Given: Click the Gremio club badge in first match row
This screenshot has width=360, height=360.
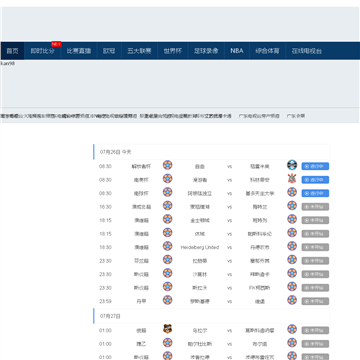Looking at the screenshot, I should 292,165.
